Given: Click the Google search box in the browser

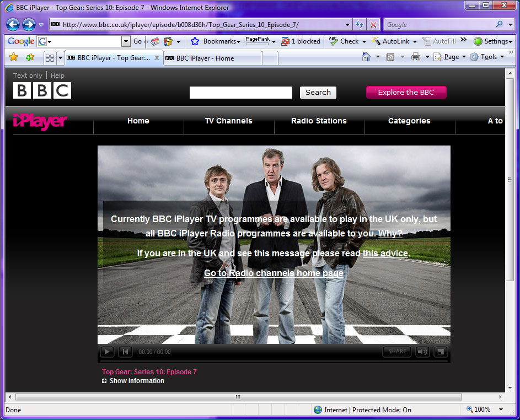Looking at the screenshot, I should (x=439, y=25).
